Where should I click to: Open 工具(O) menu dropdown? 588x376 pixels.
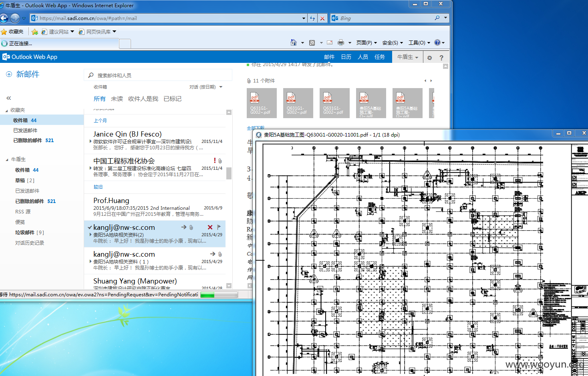pos(419,42)
